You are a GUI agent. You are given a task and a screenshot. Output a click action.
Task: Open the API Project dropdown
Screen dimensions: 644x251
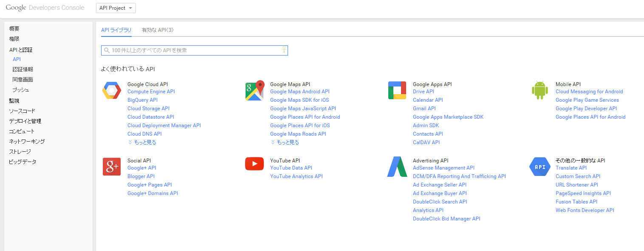click(x=116, y=8)
